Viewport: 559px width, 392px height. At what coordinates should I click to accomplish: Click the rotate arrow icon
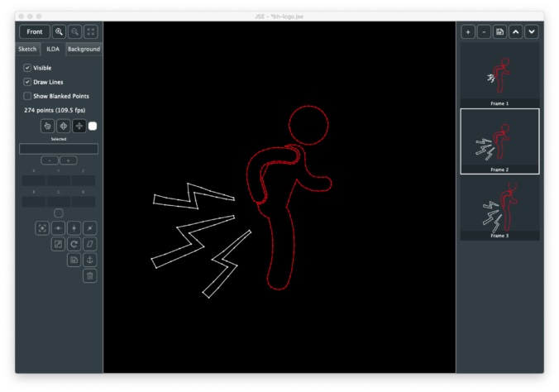coord(74,244)
